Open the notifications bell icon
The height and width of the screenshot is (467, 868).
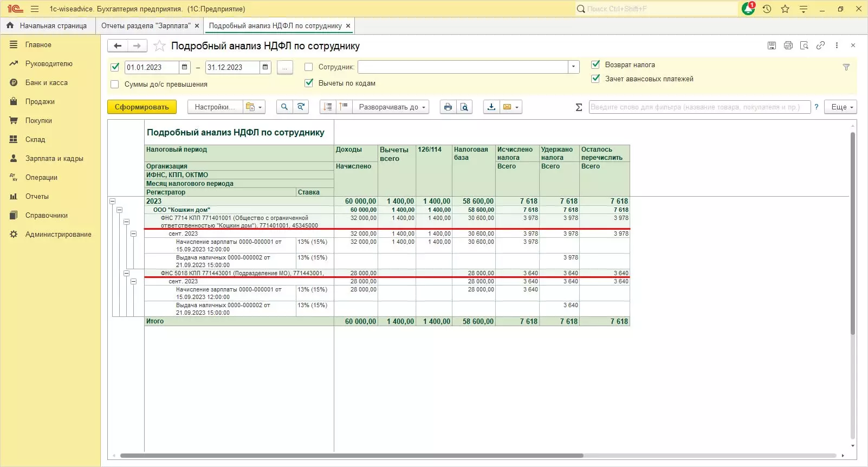748,9
